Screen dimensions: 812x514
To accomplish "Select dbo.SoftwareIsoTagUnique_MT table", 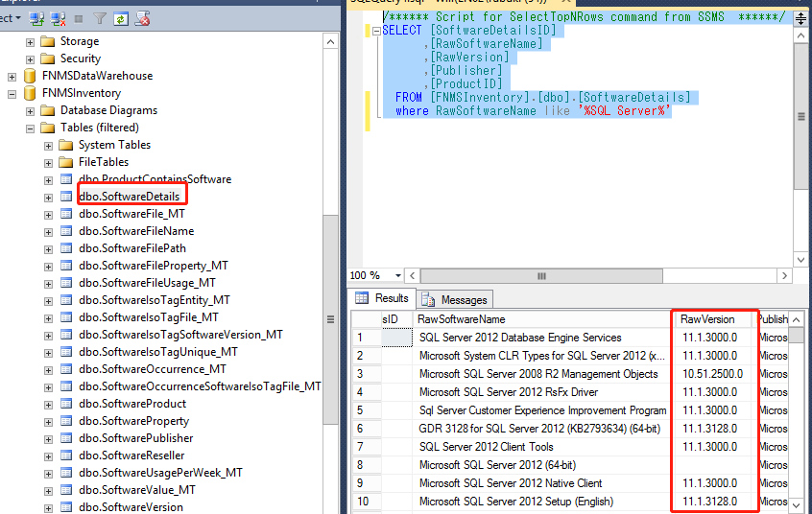I will (x=158, y=352).
